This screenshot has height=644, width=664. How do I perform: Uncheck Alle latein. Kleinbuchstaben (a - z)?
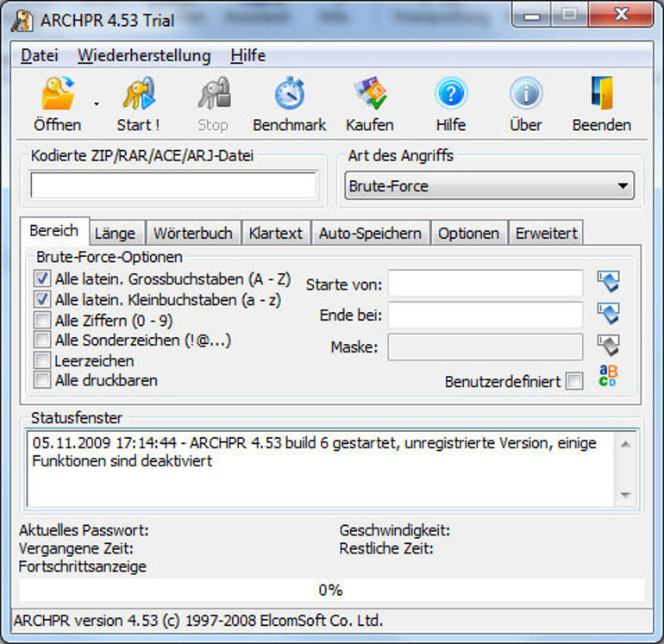42,299
